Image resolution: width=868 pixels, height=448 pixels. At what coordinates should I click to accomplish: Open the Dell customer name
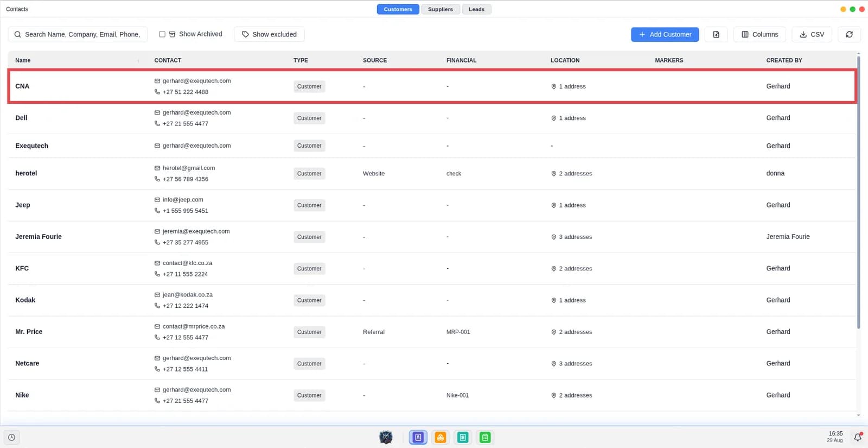tap(21, 118)
